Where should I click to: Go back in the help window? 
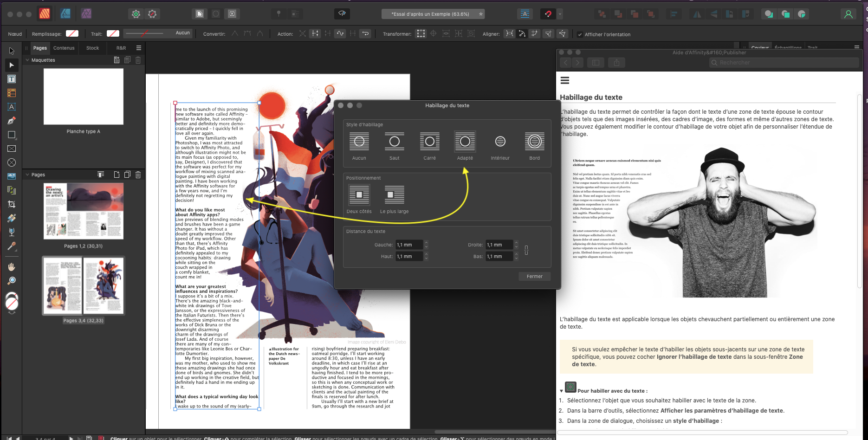pos(565,63)
